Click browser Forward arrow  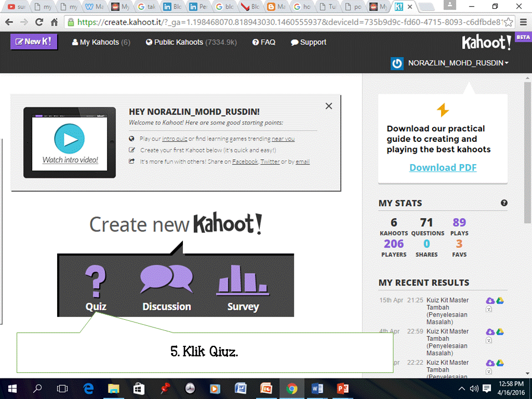(24, 22)
